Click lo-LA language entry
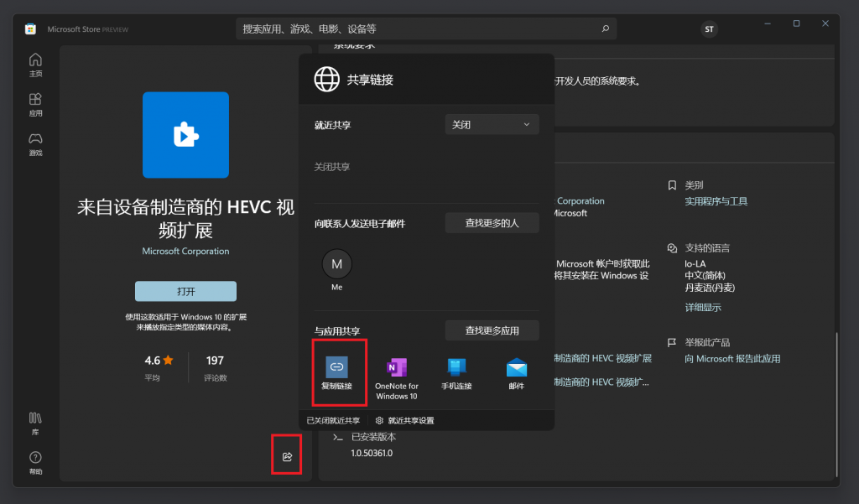Viewport: 859px width, 504px height. pos(695,263)
